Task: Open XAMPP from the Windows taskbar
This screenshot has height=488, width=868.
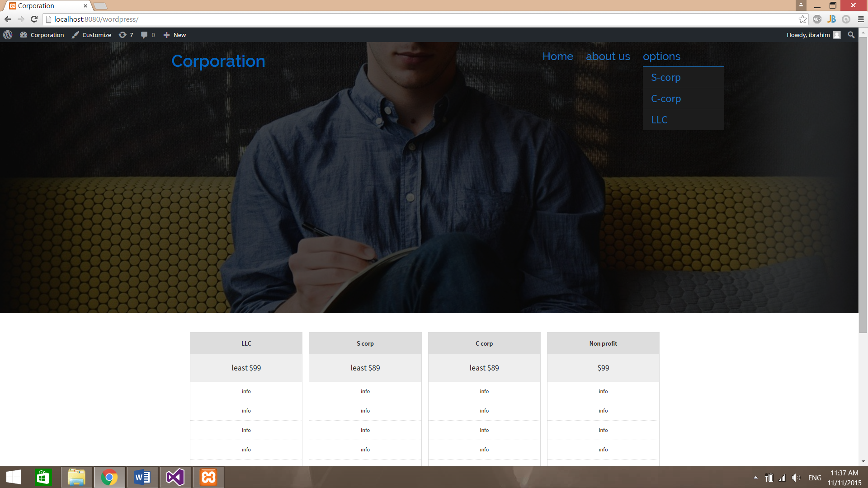Action: coord(208,477)
